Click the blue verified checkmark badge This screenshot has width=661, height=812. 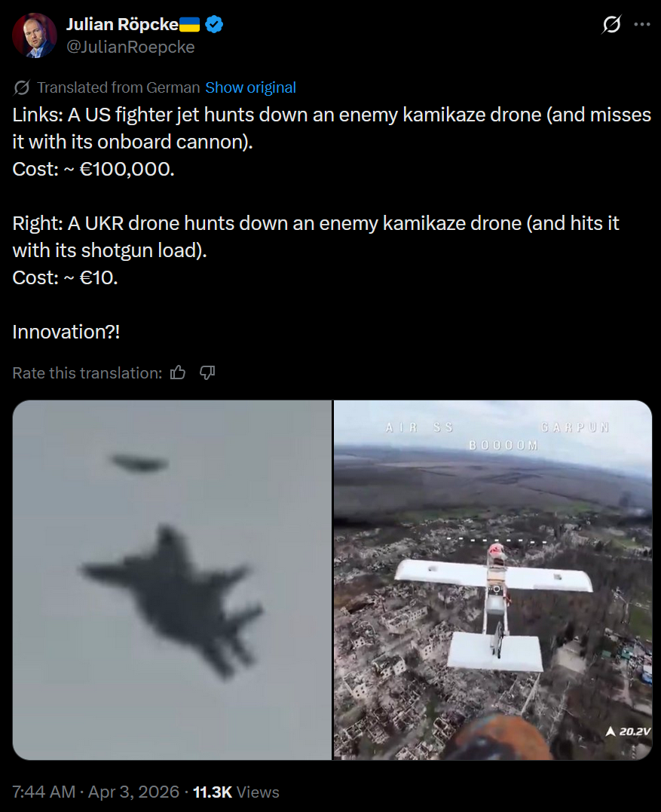point(214,24)
